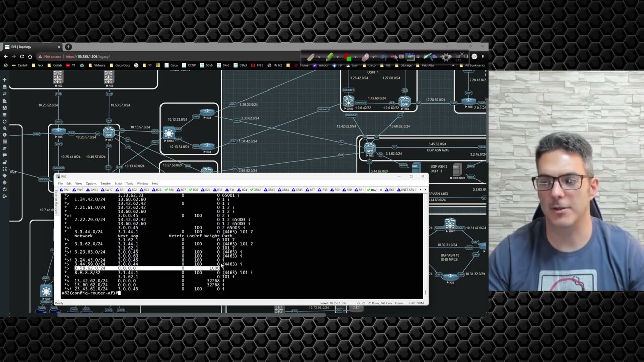Click the BGP ASN 6245 label

(437, 150)
